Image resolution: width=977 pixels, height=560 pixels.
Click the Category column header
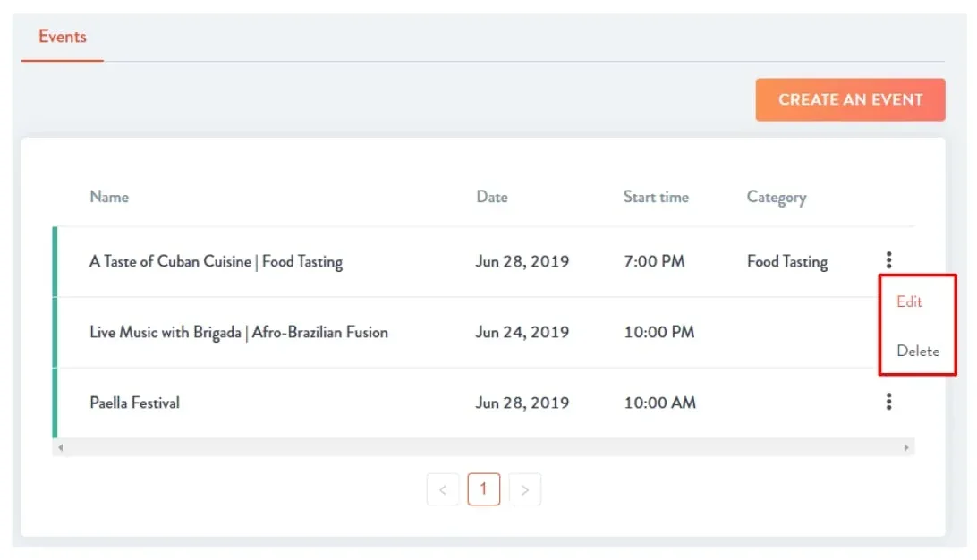point(777,198)
